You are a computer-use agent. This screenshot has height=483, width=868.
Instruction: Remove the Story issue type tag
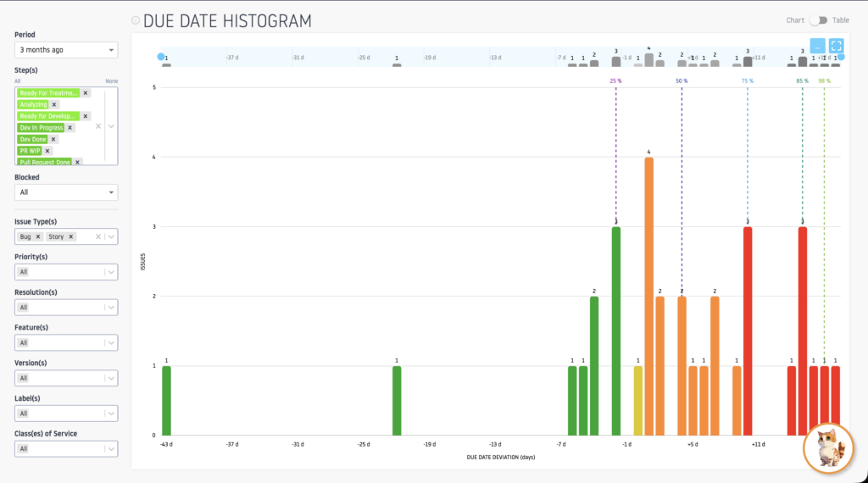[x=71, y=237]
